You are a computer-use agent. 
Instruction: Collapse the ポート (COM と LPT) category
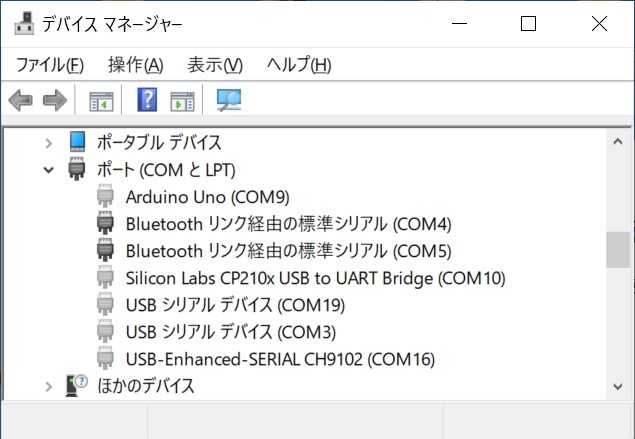(x=49, y=170)
